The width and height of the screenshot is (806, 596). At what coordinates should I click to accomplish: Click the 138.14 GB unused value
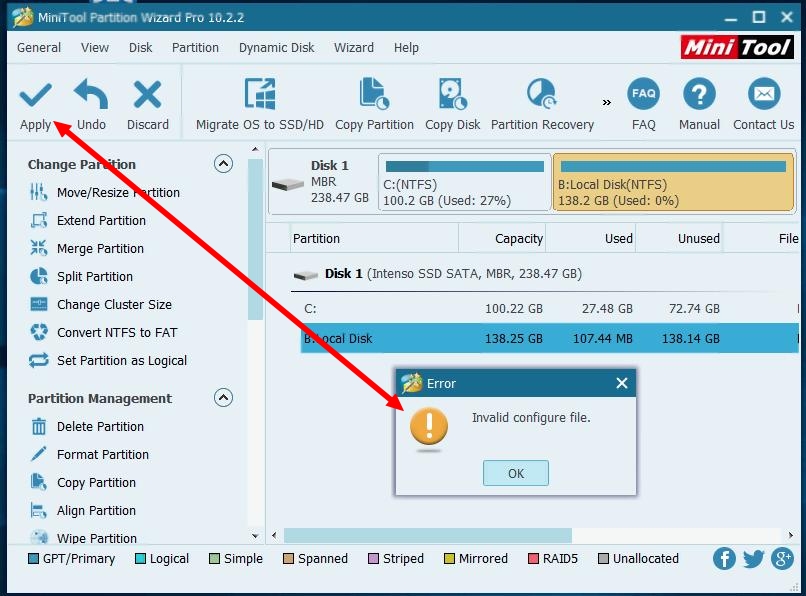point(690,338)
